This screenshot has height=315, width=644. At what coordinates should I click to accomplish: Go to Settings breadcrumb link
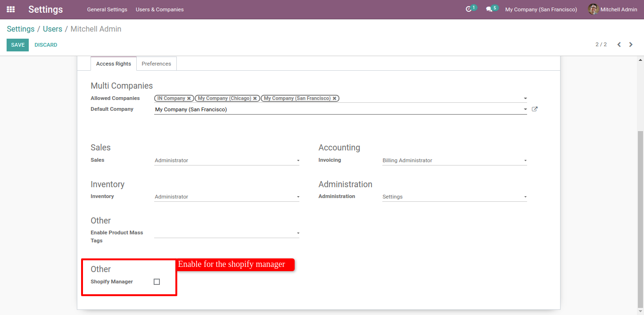point(21,29)
